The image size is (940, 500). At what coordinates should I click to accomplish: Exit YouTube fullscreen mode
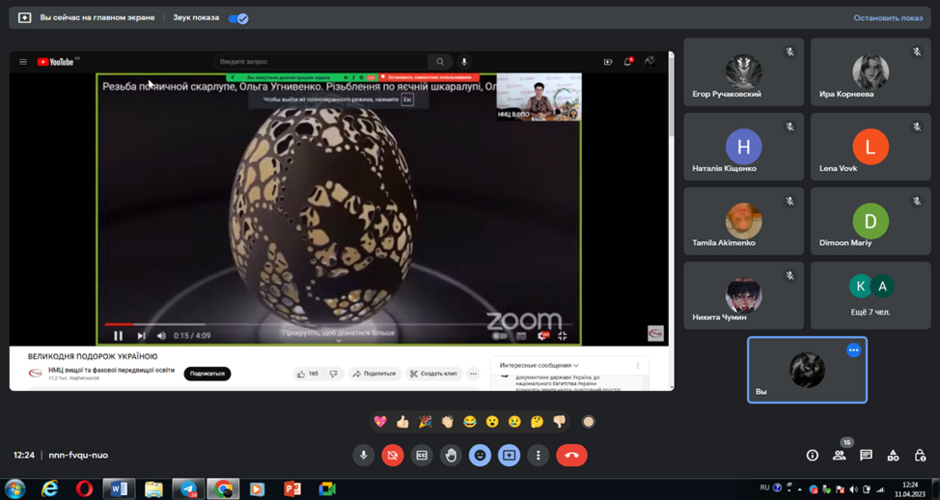coord(562,336)
